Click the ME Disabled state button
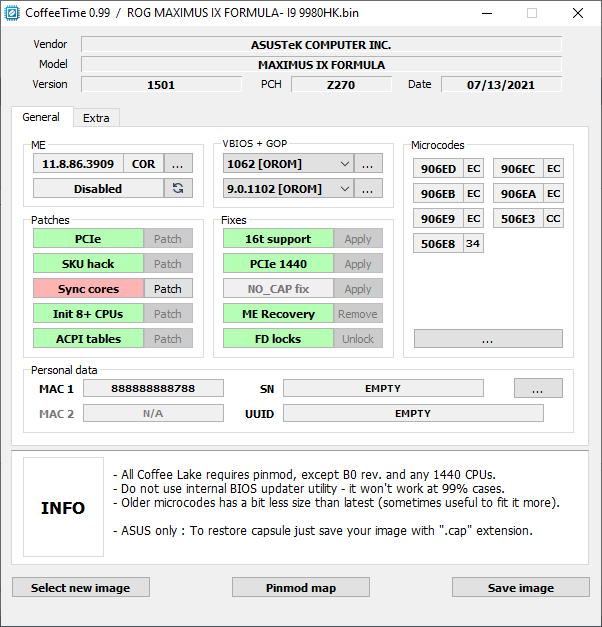This screenshot has width=602, height=627. [98, 188]
